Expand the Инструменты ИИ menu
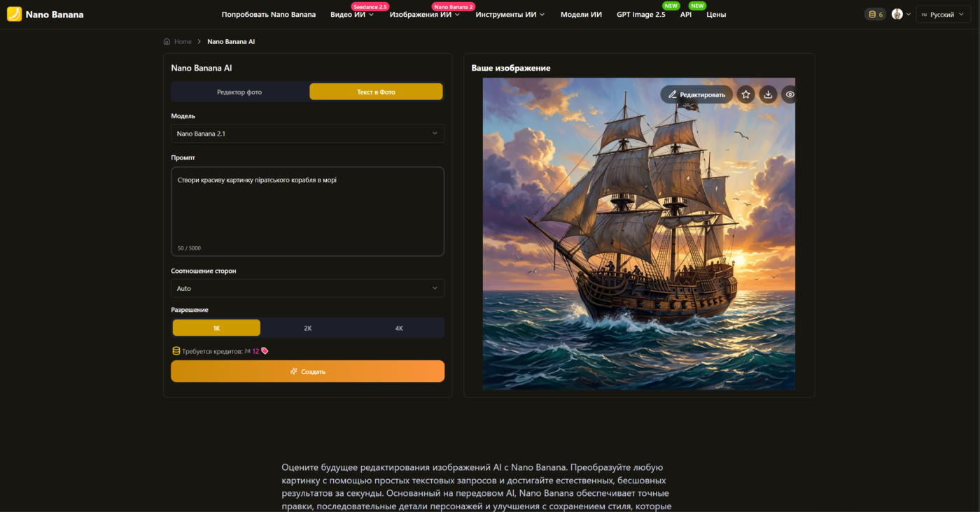980x512 pixels. pyautogui.click(x=510, y=15)
